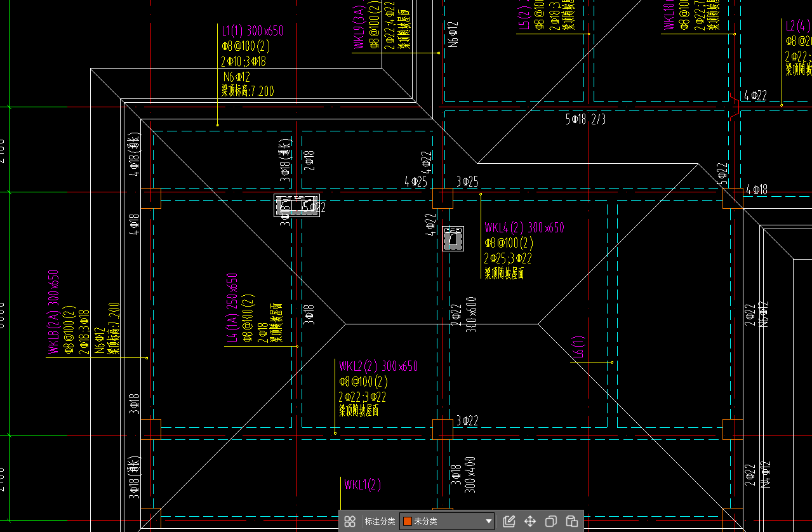Click 梁顶随坡屋面 below the WKL4(2) label
This screenshot has width=812, height=532.
504,274
